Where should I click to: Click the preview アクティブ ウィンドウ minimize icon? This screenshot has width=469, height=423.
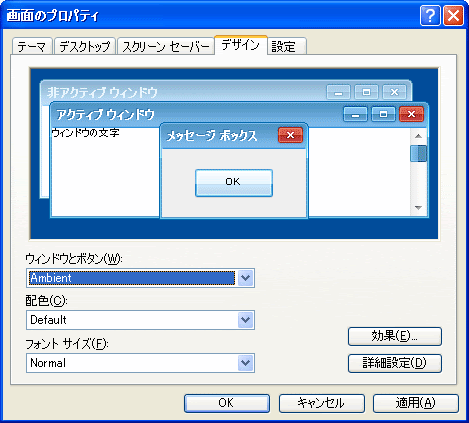coord(355,114)
